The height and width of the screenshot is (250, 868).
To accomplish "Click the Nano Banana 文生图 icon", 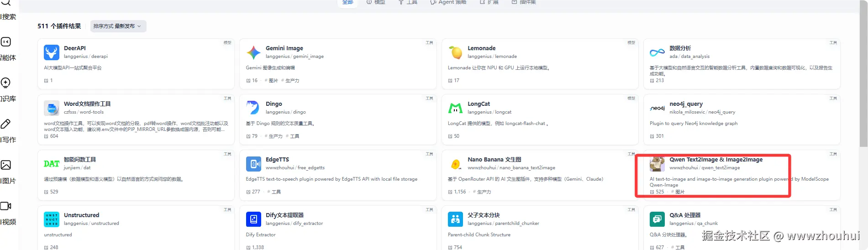I will click(455, 164).
